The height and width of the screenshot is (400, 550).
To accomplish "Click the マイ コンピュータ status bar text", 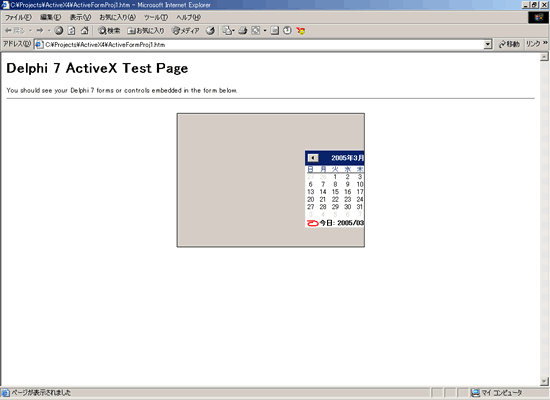I will (x=502, y=393).
